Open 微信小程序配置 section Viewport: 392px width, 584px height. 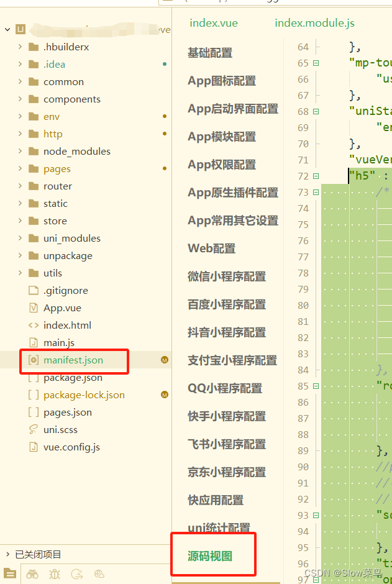tap(227, 276)
